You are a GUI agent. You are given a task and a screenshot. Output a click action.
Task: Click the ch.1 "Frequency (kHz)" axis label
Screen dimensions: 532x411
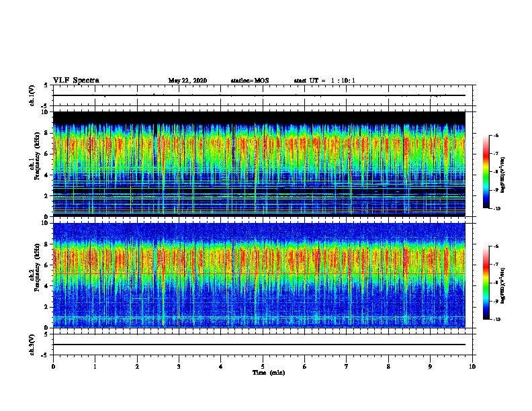click(x=37, y=156)
